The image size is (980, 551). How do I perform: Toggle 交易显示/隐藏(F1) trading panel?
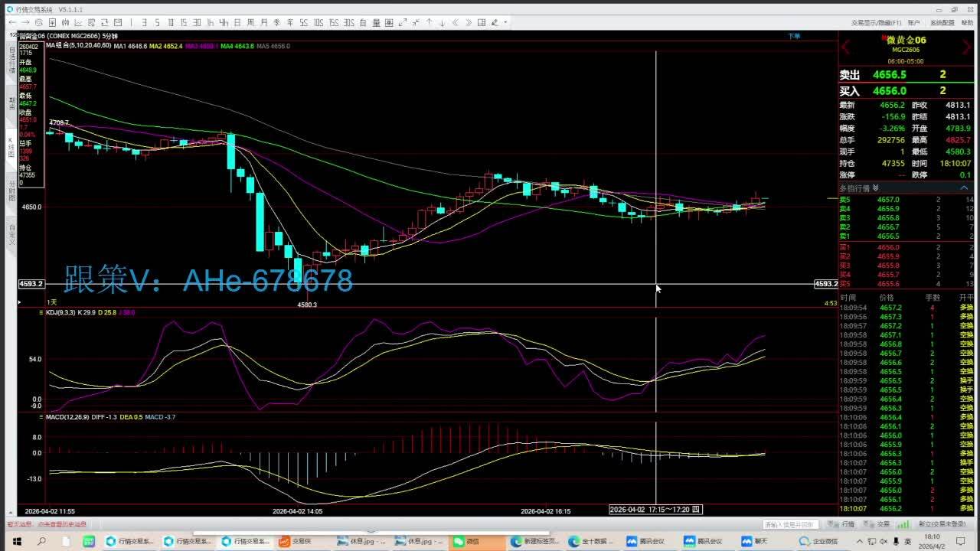[876, 22]
